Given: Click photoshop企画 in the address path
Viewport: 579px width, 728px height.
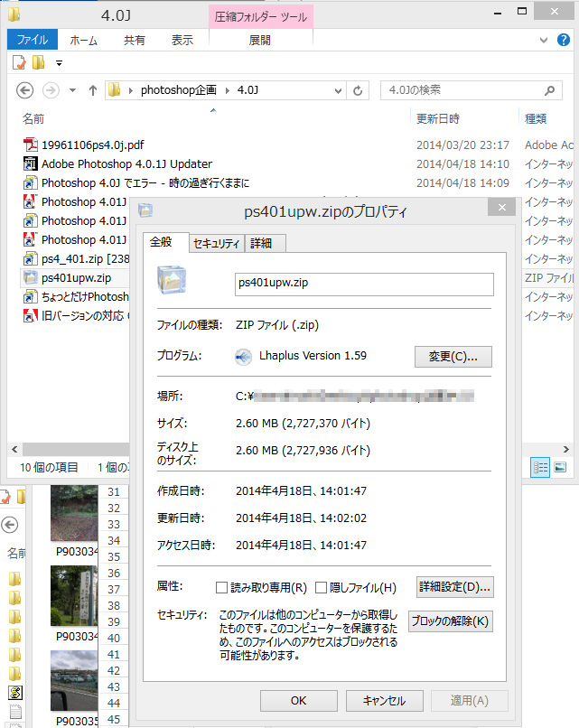Looking at the screenshot, I should coord(179,90).
